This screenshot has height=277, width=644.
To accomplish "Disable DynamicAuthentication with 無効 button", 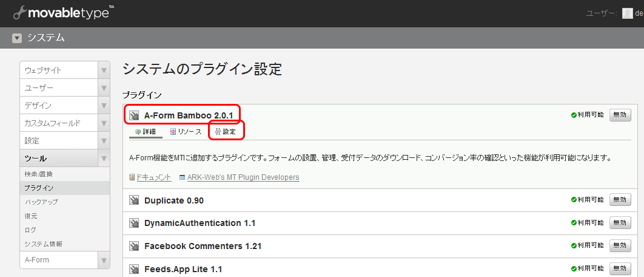I will tap(620, 223).
